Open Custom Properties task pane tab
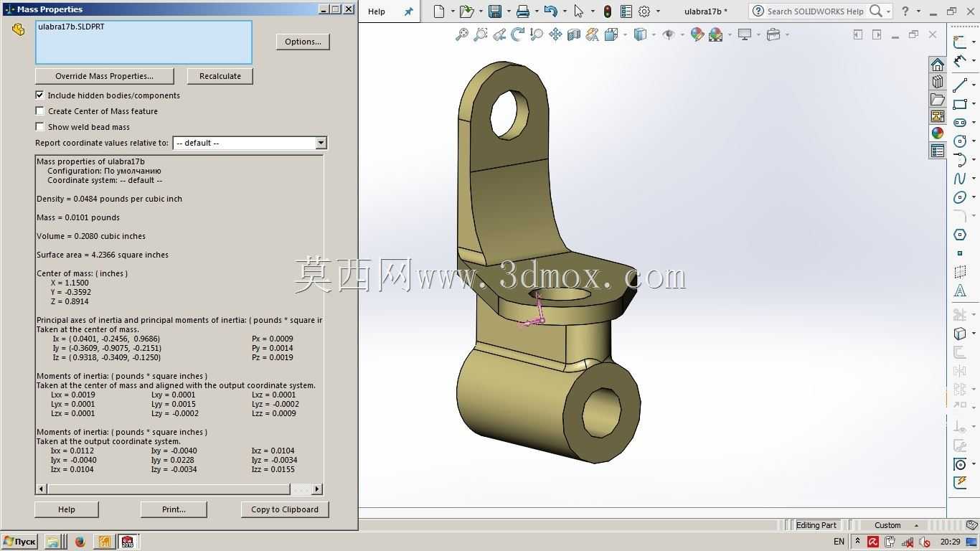 coord(937,151)
